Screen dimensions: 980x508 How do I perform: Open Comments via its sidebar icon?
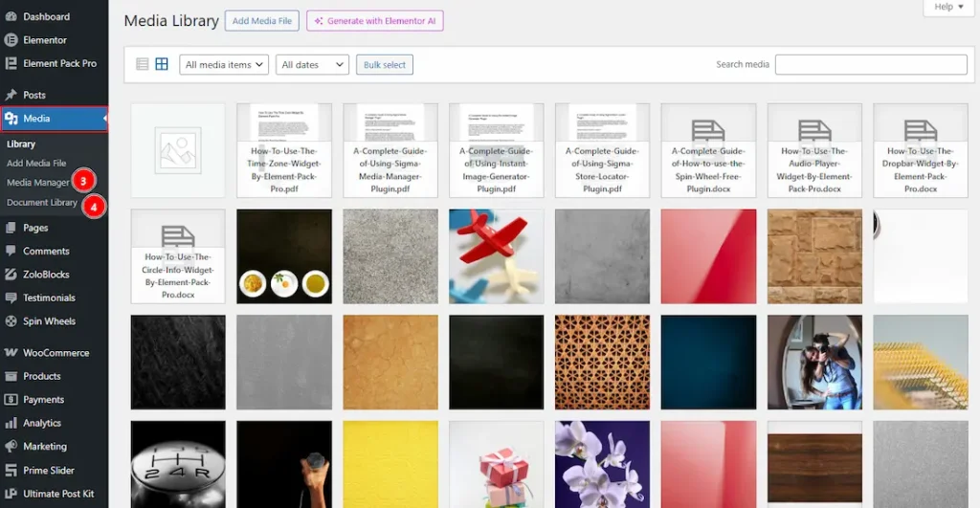coord(11,252)
